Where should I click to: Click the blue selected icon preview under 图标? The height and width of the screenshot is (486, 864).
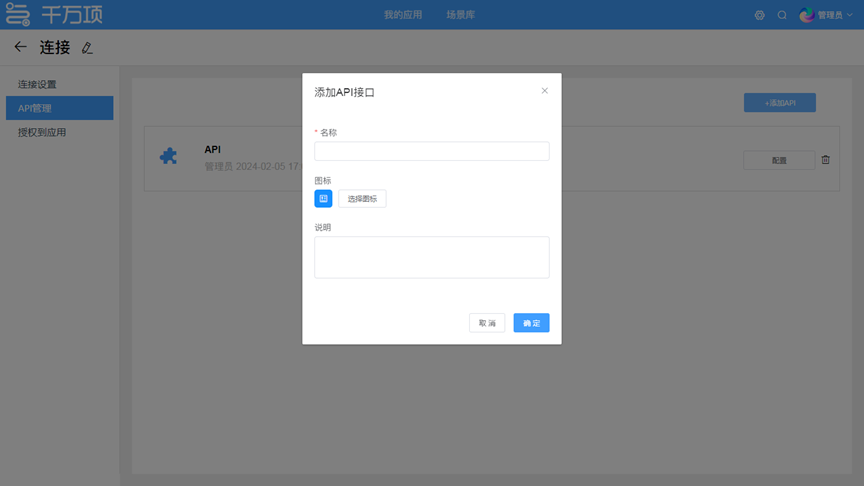[x=323, y=199]
